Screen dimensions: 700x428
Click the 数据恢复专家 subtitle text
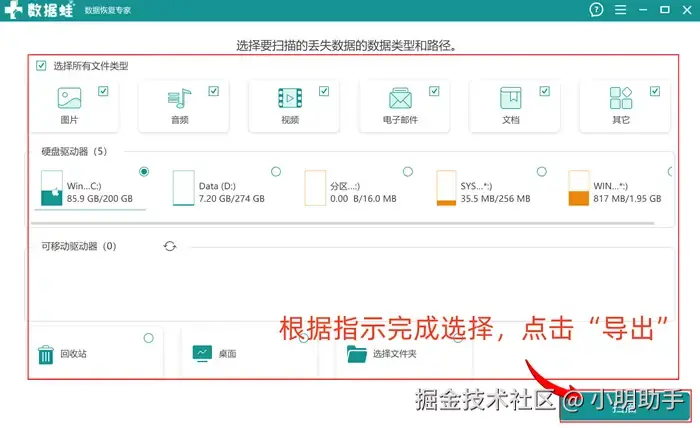108,10
